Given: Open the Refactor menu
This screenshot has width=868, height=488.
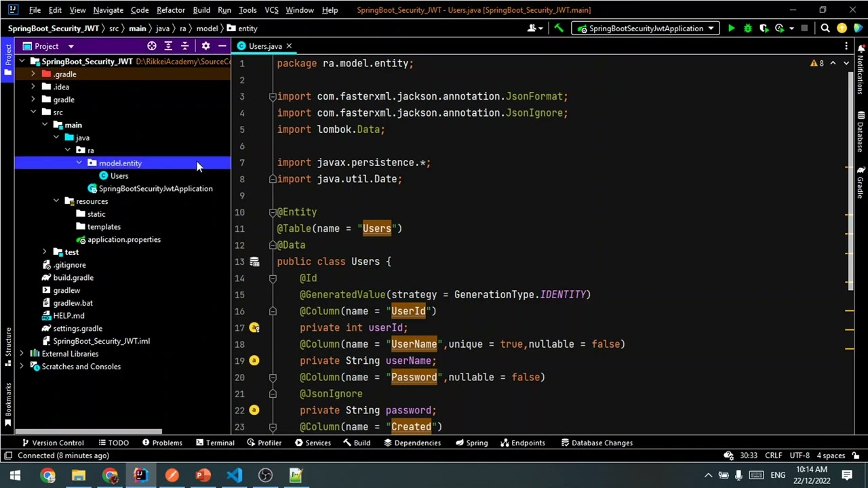Looking at the screenshot, I should point(170,10).
